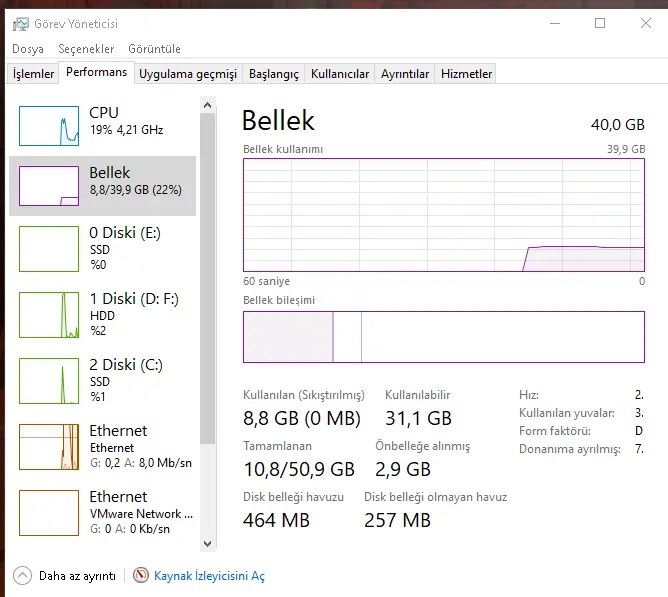Click the Kullanılan yuvalar: label

tap(567, 413)
